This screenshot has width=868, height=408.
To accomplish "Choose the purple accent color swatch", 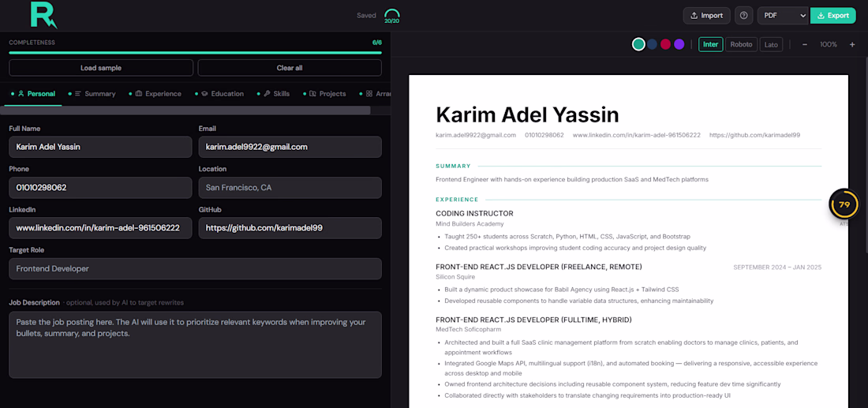I will pyautogui.click(x=679, y=44).
